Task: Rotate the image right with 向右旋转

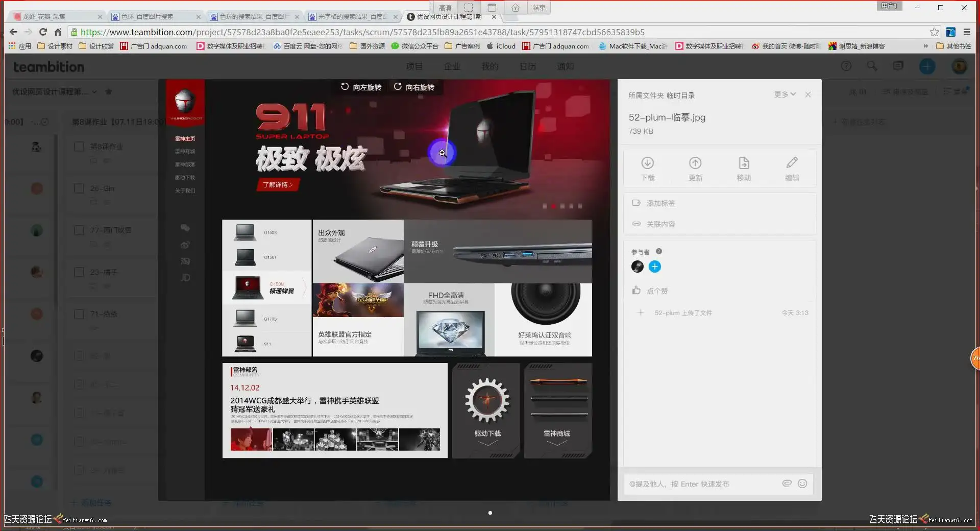Action: pyautogui.click(x=414, y=87)
